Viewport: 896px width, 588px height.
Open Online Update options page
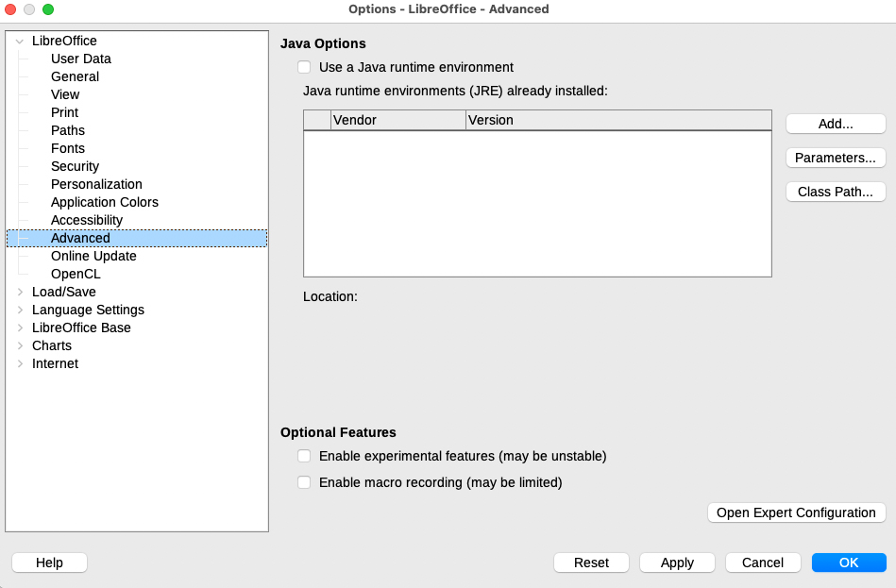[93, 256]
